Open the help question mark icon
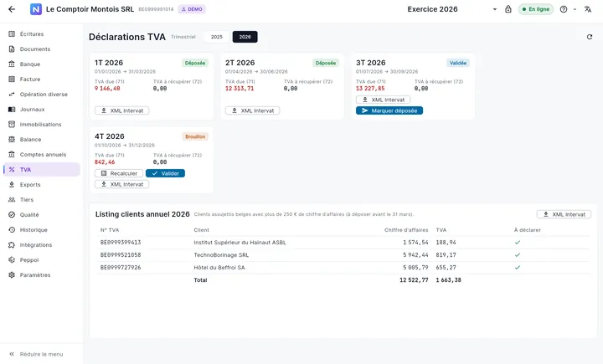603x364 pixels. (x=564, y=9)
